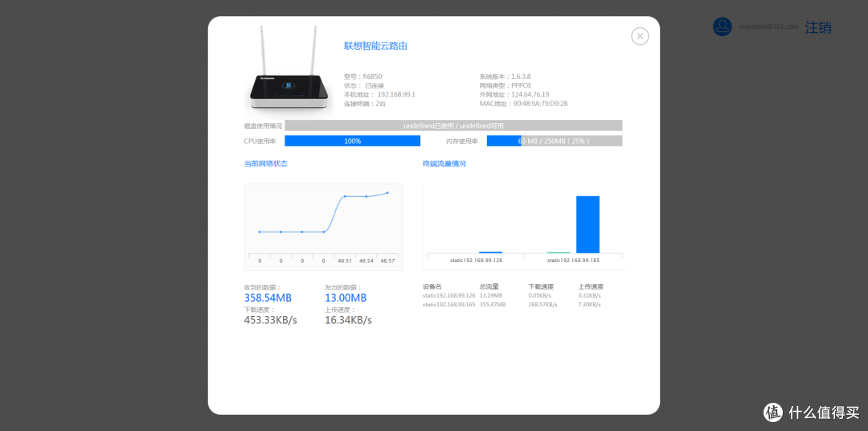Click the network type PPPOE text
The image size is (868, 431).
click(506, 85)
